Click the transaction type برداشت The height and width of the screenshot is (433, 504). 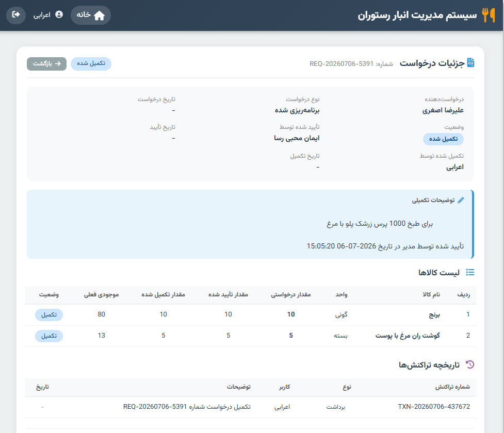coord(336,407)
